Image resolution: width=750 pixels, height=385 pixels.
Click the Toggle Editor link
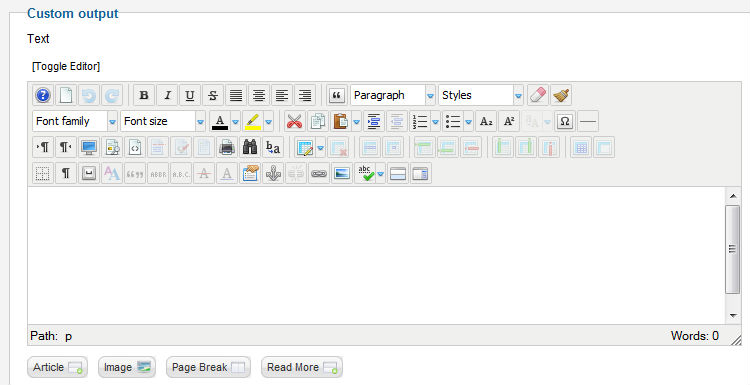click(66, 66)
